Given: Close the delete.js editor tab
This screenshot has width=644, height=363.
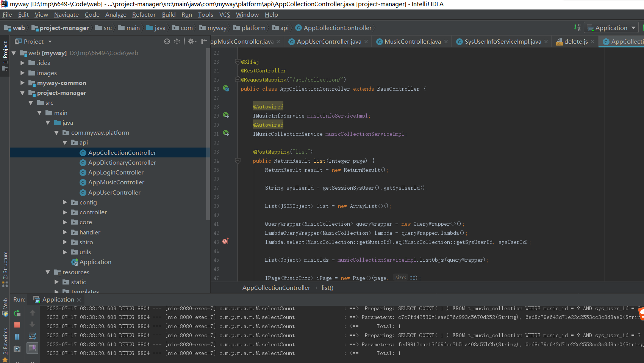Looking at the screenshot, I should [x=593, y=42].
